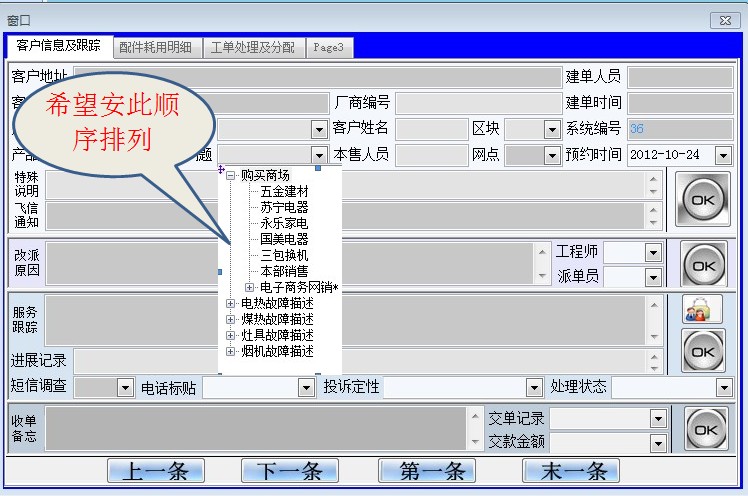
Task: Switch to the 配件耗用明细 tab
Action: [157, 47]
